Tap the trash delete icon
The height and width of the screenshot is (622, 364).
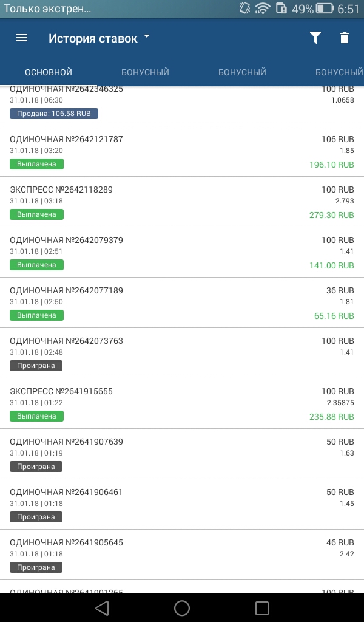pyautogui.click(x=345, y=38)
